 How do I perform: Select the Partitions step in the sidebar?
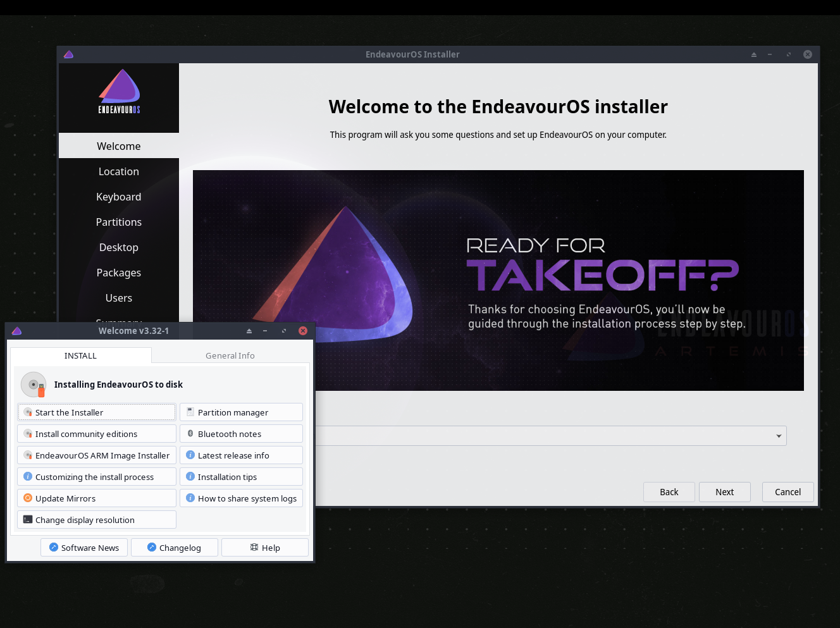(x=118, y=222)
